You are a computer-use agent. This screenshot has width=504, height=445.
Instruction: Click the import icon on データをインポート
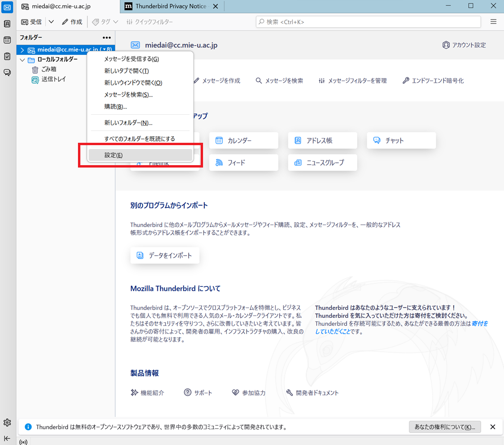pos(140,256)
